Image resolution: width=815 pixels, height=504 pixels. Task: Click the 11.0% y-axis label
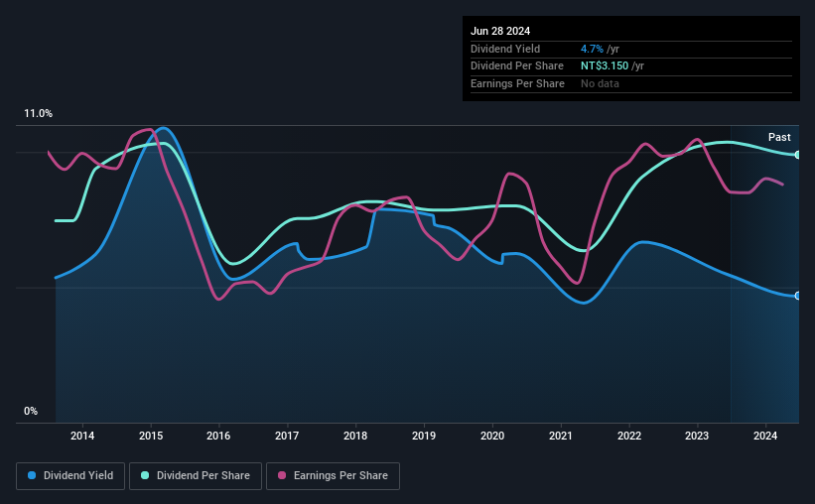pos(38,114)
